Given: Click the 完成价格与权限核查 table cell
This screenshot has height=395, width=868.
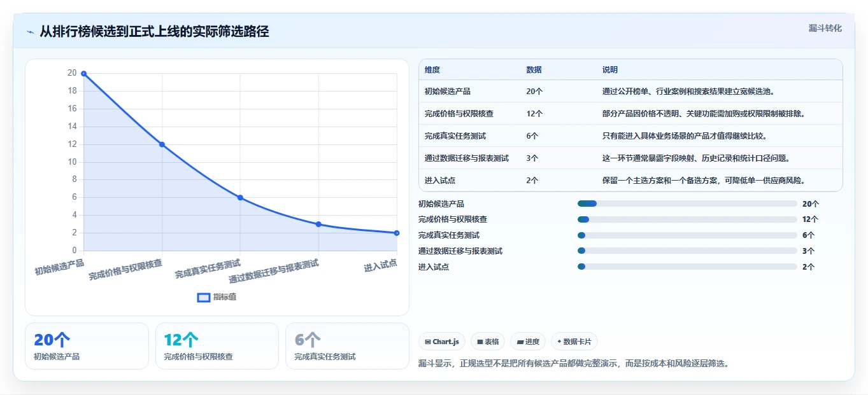Looking at the screenshot, I should [459, 114].
